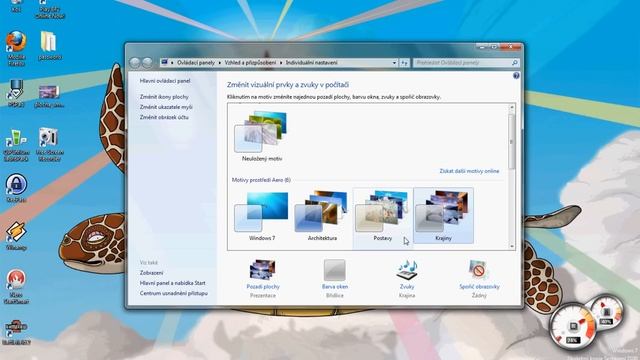Image resolution: width=640 pixels, height=360 pixels.
Task: Select the Mozilla Firefox desktop shortcut
Action: (x=16, y=49)
